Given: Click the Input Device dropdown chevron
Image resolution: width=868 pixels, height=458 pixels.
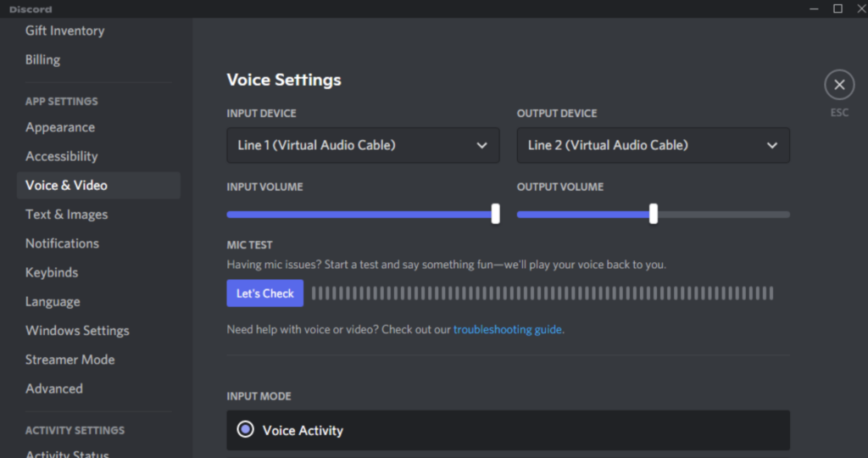Looking at the screenshot, I should click(481, 145).
